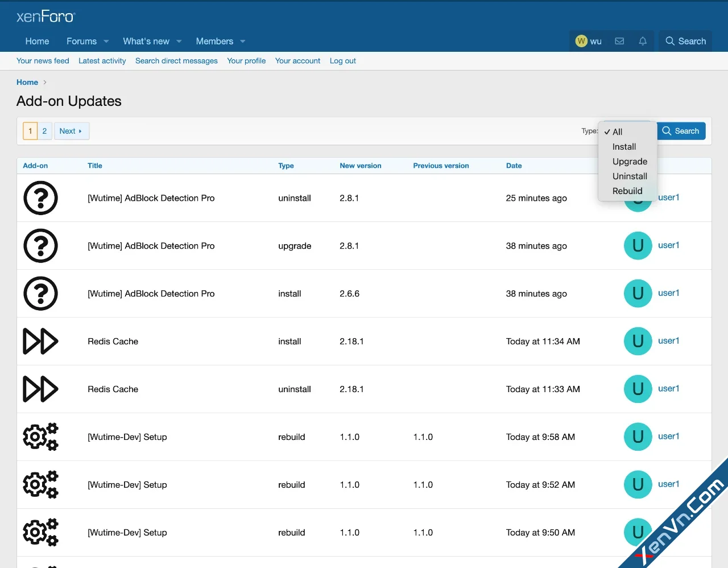This screenshot has width=728, height=568.
Task: Click the AdBlock Detection Pro upgrade row icon
Action: 40,246
